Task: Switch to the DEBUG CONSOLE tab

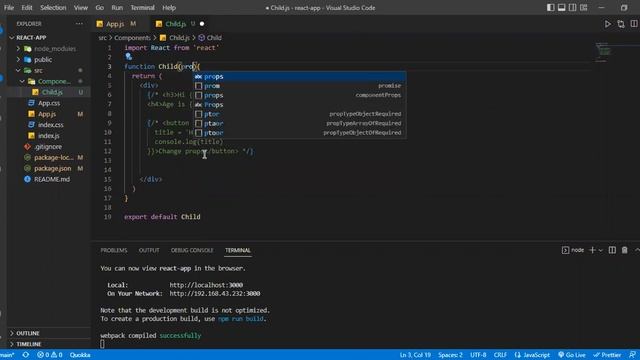Action: click(x=192, y=250)
